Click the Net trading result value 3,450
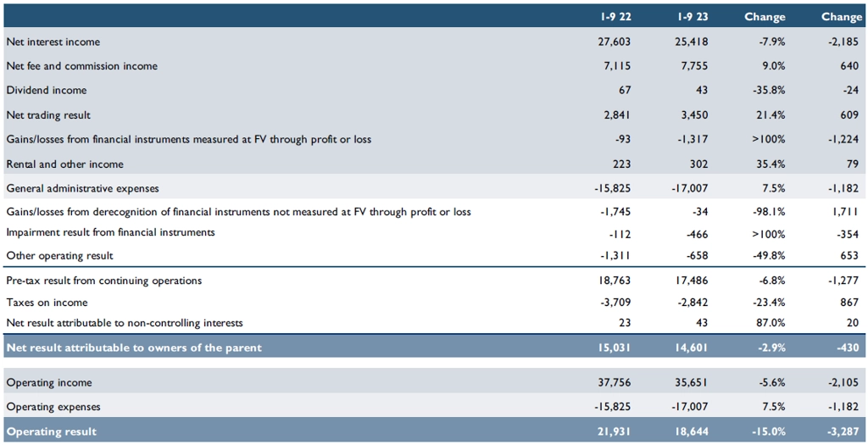Image resolution: width=868 pixels, height=445 pixels. pyautogui.click(x=693, y=115)
